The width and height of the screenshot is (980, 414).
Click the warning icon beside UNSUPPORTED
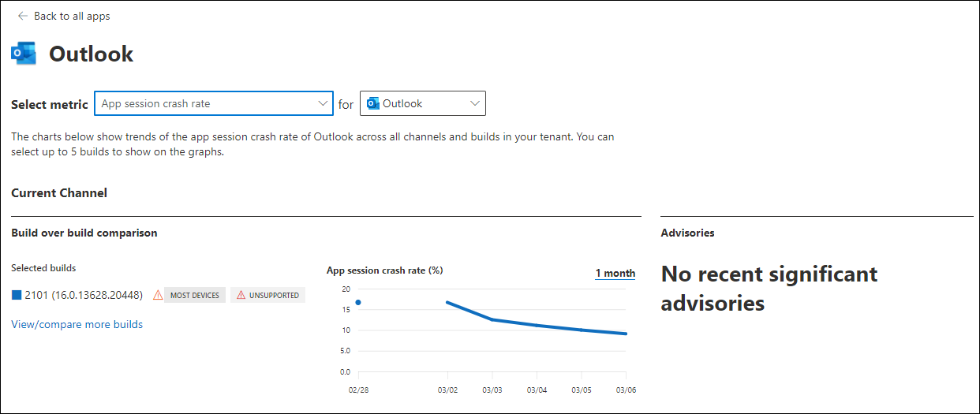241,295
